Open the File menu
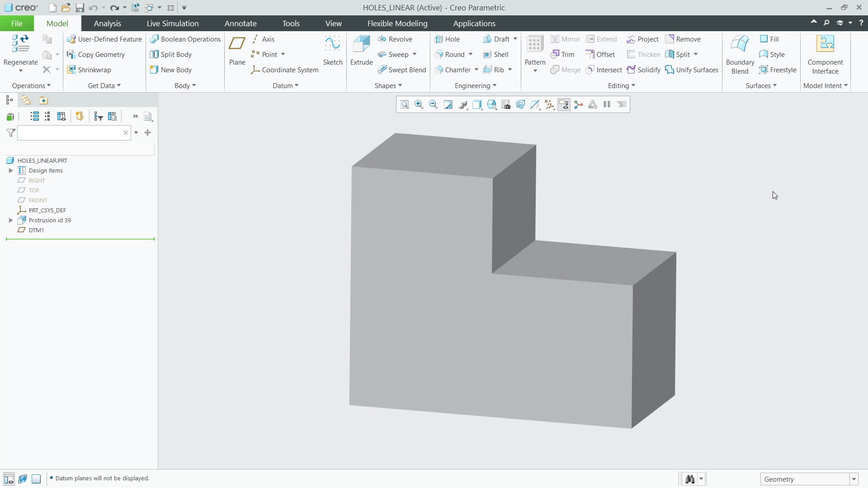The image size is (868, 488). coord(16,23)
